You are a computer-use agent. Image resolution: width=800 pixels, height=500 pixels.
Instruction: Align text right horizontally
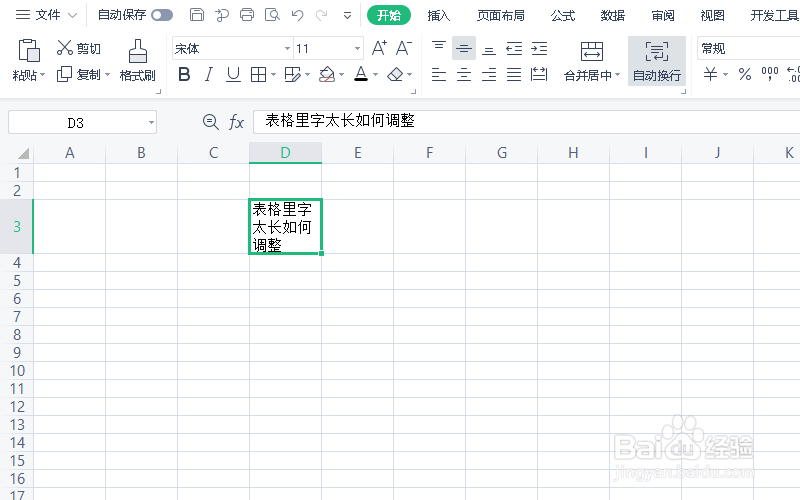point(489,74)
